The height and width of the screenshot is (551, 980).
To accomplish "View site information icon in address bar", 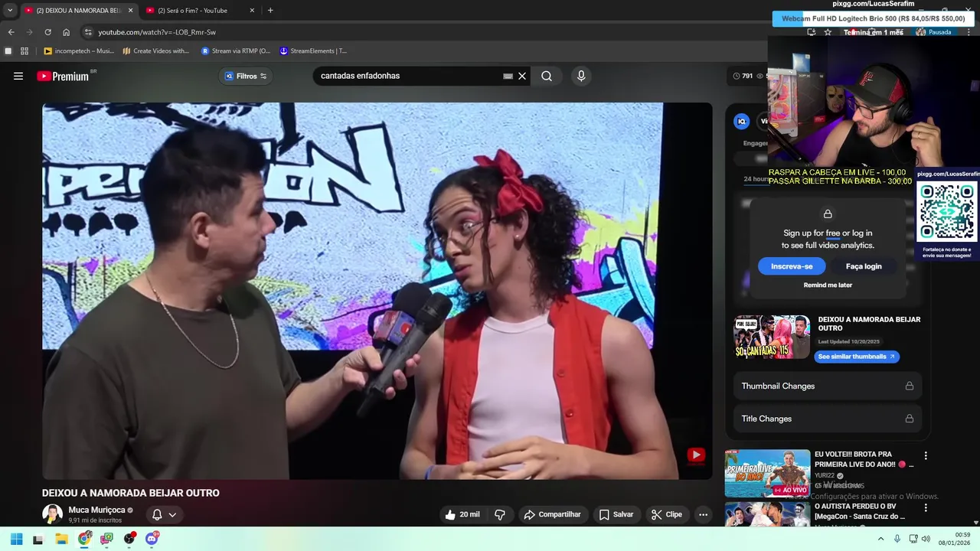I will (88, 32).
